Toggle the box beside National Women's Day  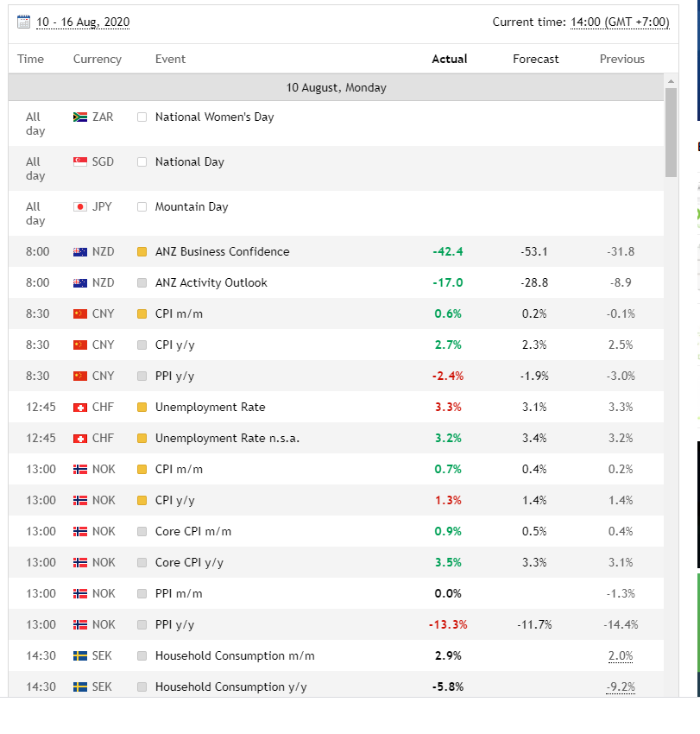(142, 117)
